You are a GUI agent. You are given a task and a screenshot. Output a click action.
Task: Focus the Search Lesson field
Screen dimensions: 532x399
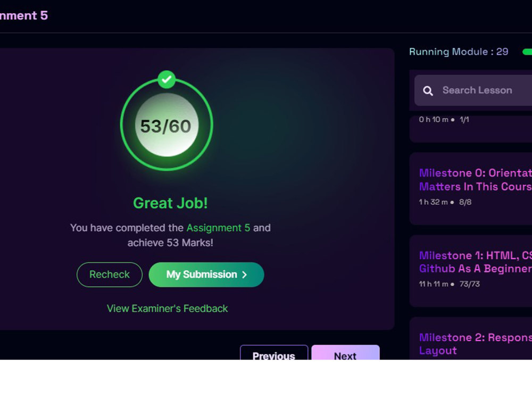[x=473, y=90]
